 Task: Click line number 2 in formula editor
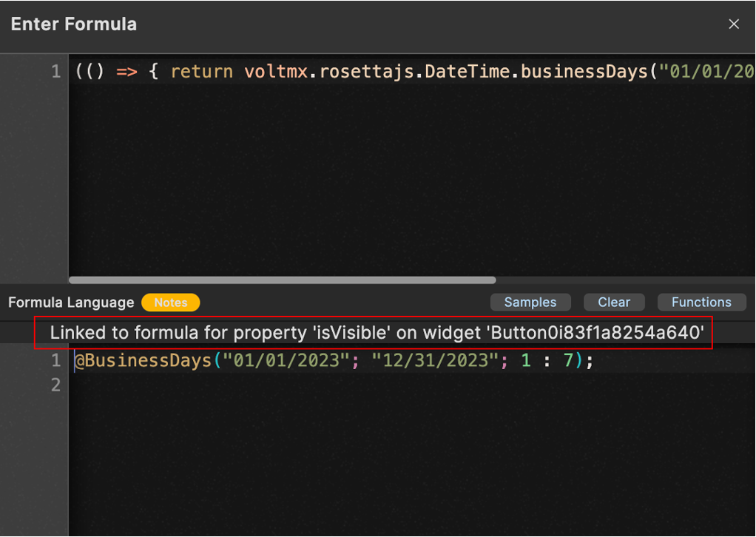(56, 385)
